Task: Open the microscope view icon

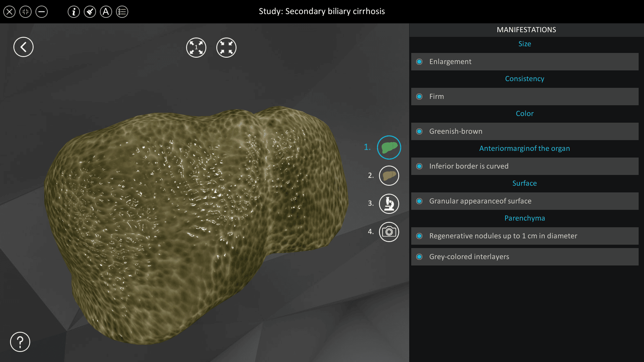Action: tap(389, 204)
